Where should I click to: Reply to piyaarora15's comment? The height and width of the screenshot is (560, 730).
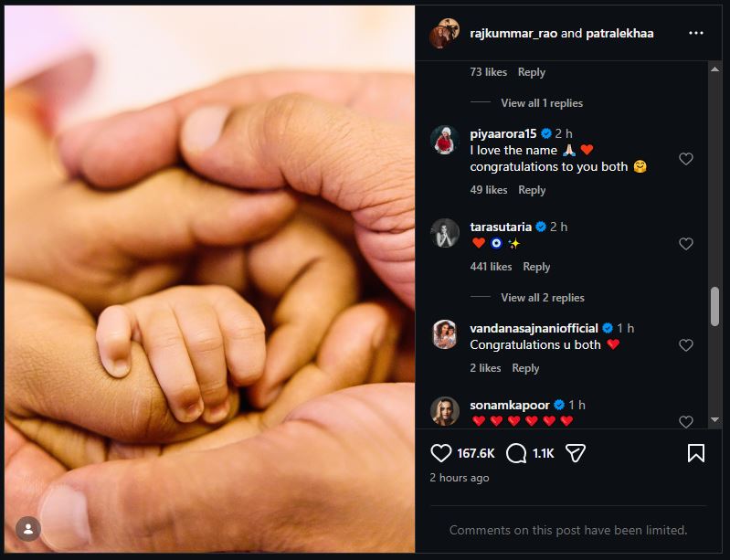click(x=532, y=190)
